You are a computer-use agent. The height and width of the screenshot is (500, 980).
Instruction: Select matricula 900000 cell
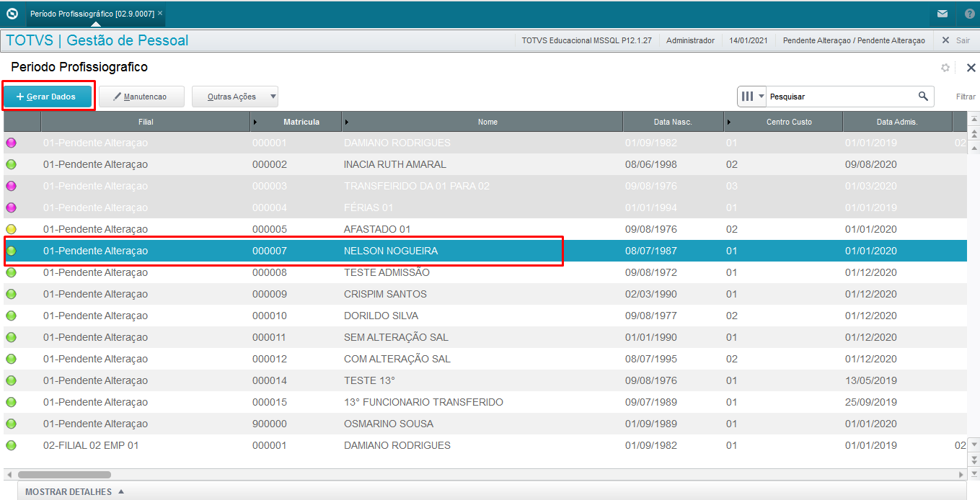click(270, 424)
